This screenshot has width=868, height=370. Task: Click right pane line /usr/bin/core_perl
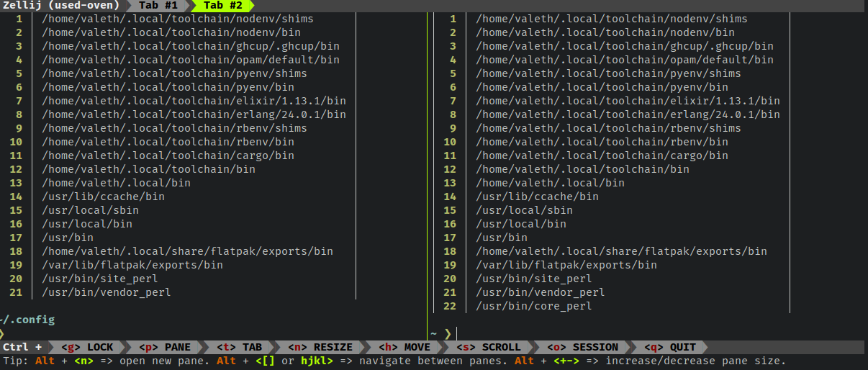pyautogui.click(x=534, y=306)
